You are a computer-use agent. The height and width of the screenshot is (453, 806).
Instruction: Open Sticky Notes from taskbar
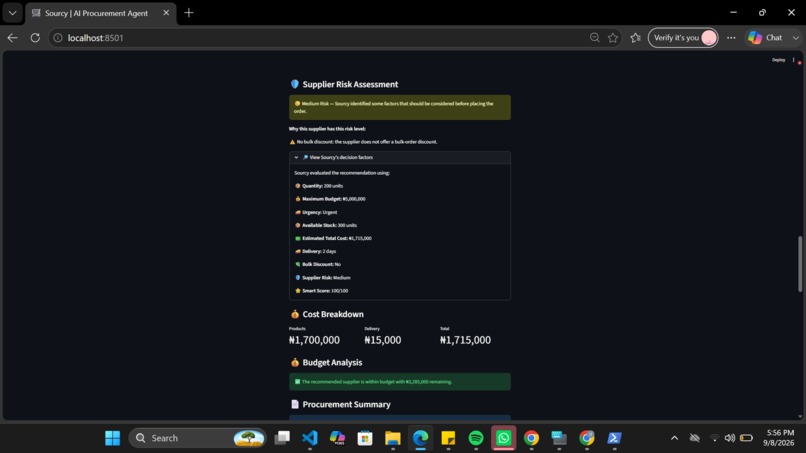(448, 438)
